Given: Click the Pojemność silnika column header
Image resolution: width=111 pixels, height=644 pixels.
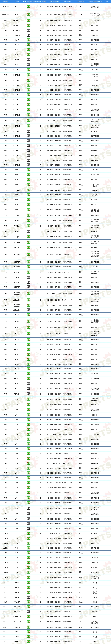Looking at the screenshot, I should point(40,2).
